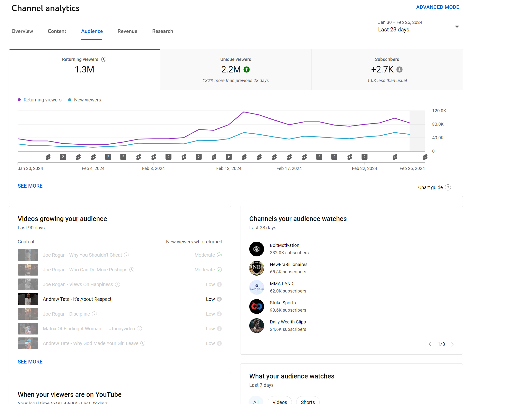The image size is (532, 404).
Task: Click the BoltMotivation channel name
Action: click(x=284, y=245)
